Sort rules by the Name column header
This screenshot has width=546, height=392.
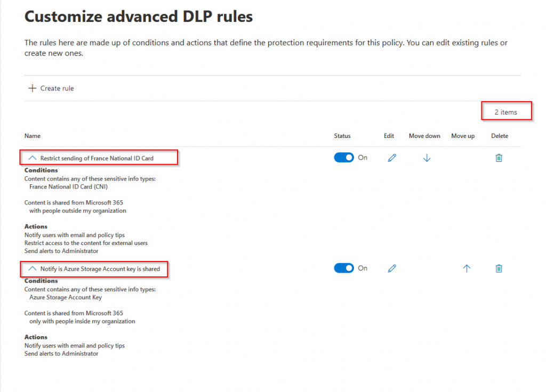click(33, 136)
